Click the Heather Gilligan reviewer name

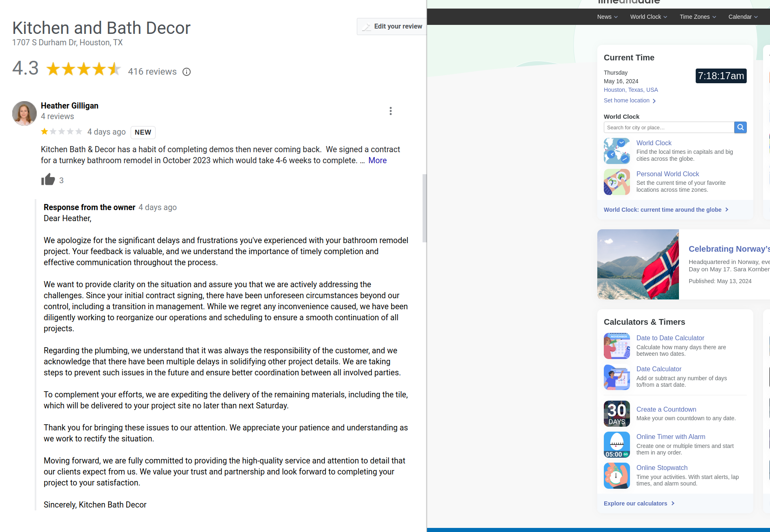pyautogui.click(x=69, y=106)
